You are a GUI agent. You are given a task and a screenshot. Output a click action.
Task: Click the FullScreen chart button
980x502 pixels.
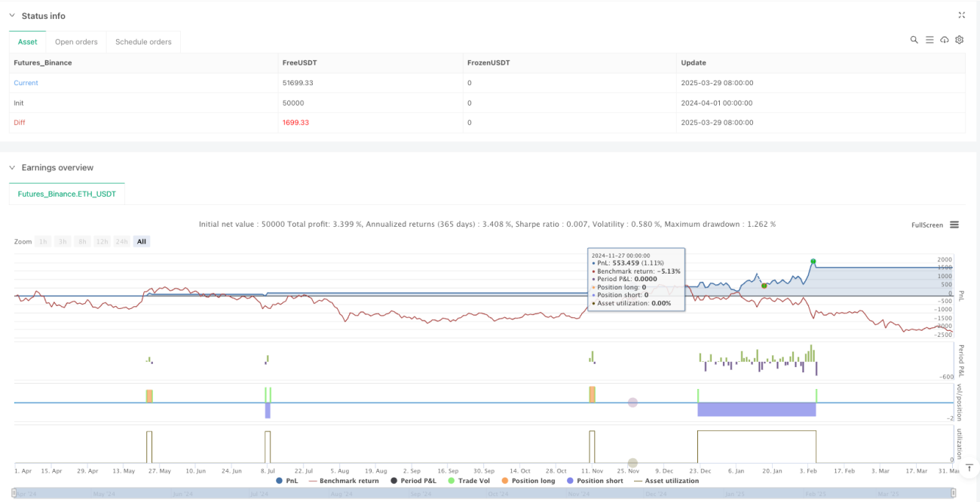(927, 225)
